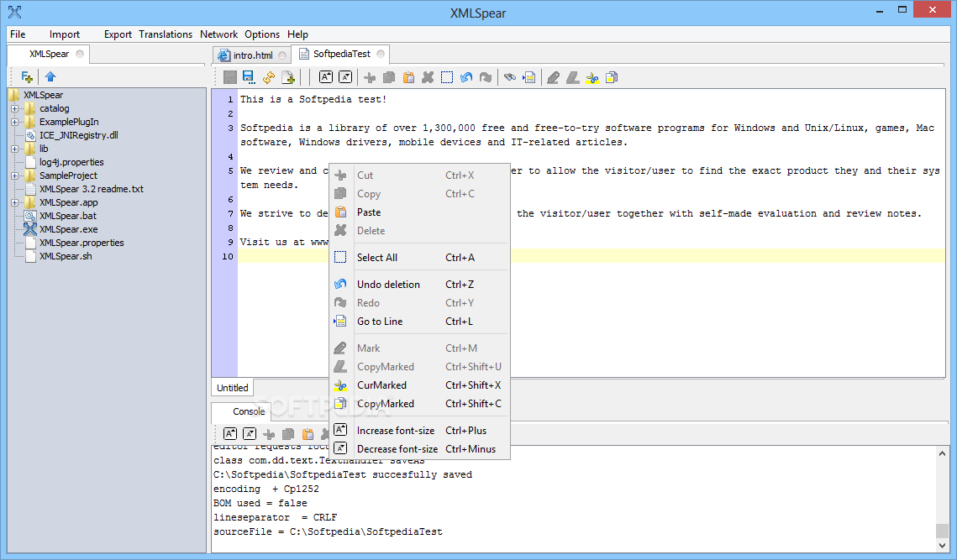957x560 pixels.
Task: Switch to the intro.html tab
Action: [x=253, y=55]
